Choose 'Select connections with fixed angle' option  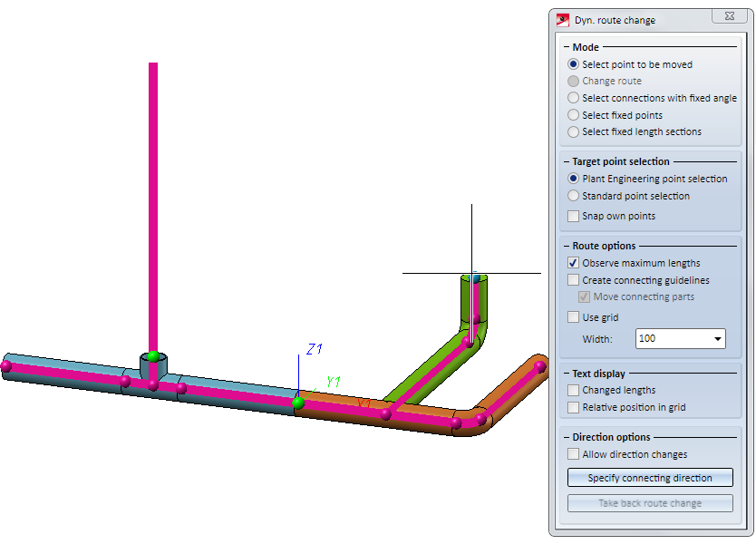click(x=573, y=98)
